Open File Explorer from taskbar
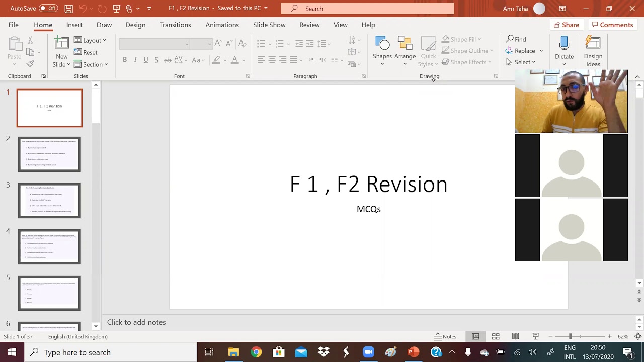The width and height of the screenshot is (644, 362). click(x=233, y=352)
